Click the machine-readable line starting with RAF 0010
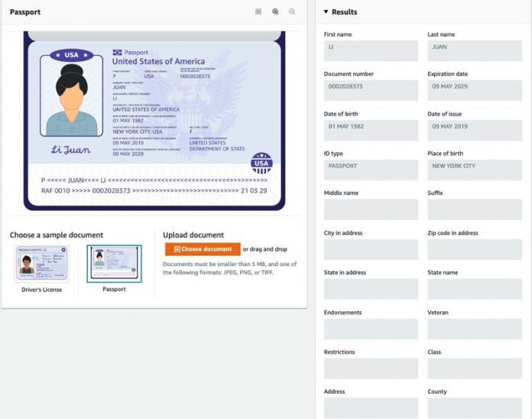The image size is (532, 419). tap(154, 190)
